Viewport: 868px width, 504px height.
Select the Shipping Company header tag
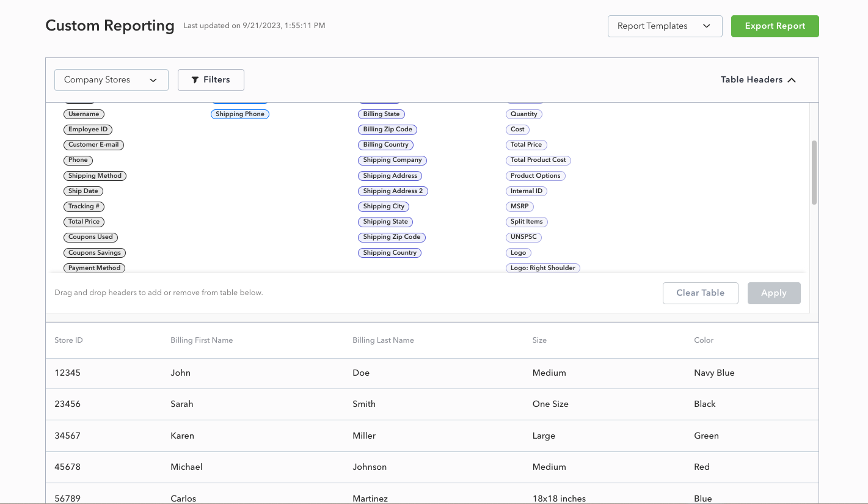click(392, 160)
